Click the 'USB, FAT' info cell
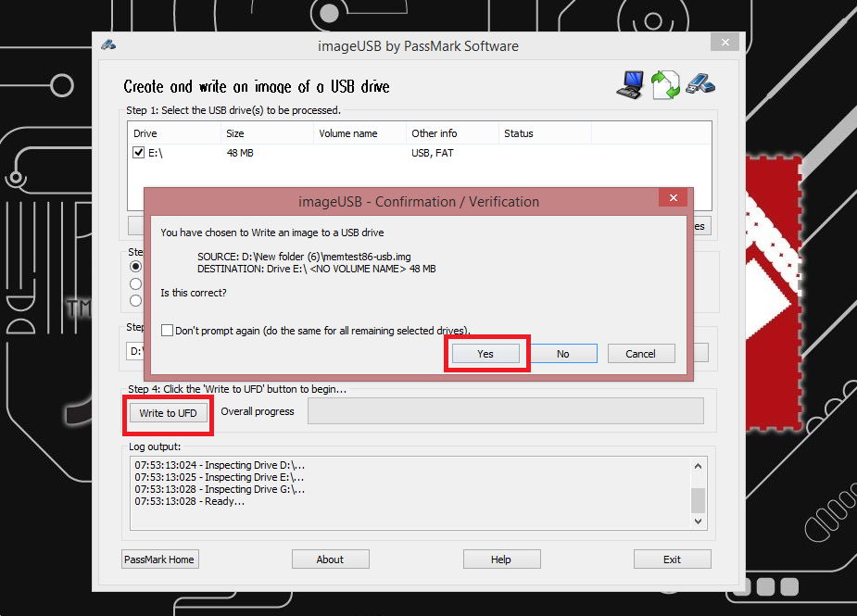The width and height of the screenshot is (857, 616). point(433,153)
